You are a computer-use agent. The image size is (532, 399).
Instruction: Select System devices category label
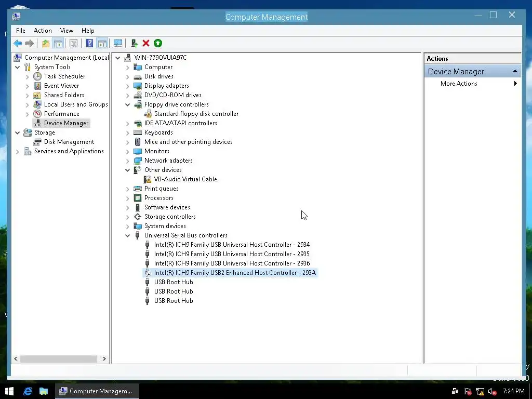(165, 226)
